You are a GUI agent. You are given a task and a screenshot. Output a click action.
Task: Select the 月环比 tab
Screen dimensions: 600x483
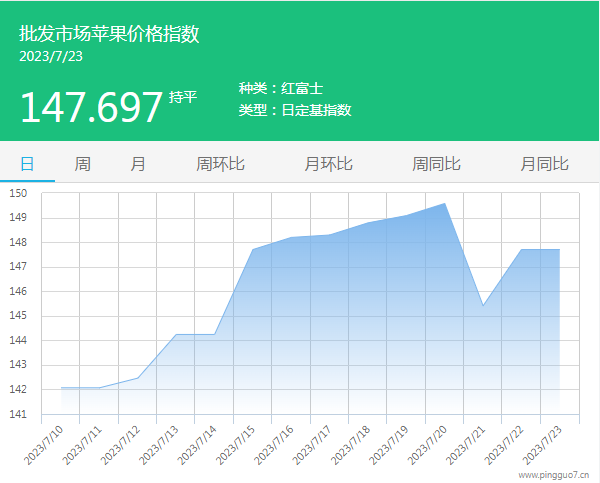pos(328,164)
